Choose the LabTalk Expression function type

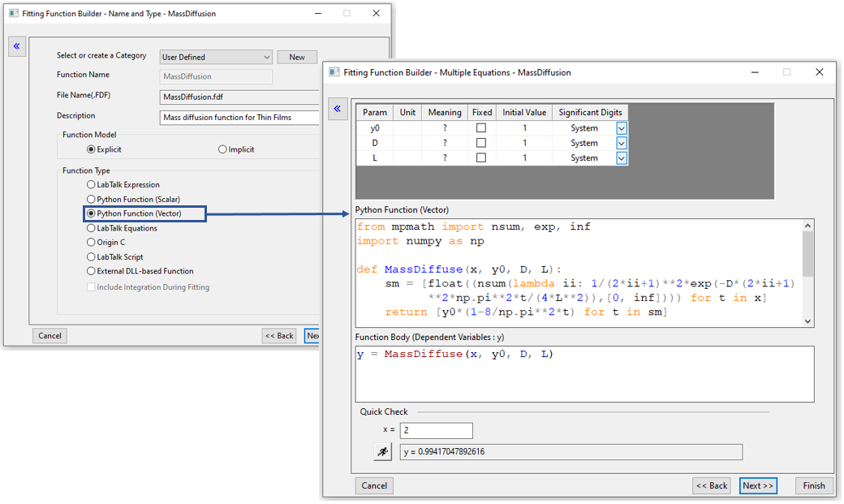(x=91, y=185)
